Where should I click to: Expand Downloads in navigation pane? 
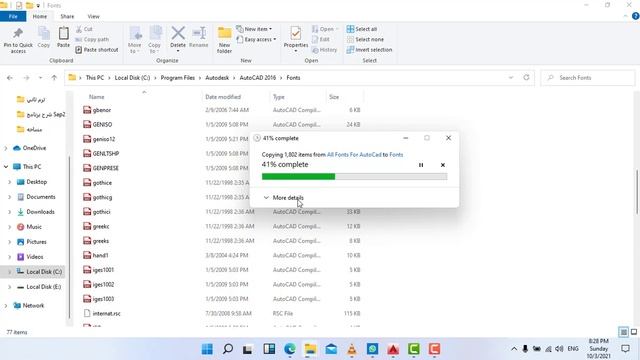click(x=10, y=212)
